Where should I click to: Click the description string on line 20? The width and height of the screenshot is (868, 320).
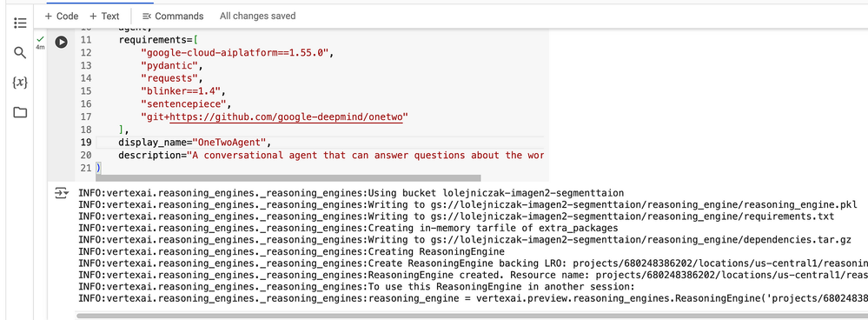365,155
